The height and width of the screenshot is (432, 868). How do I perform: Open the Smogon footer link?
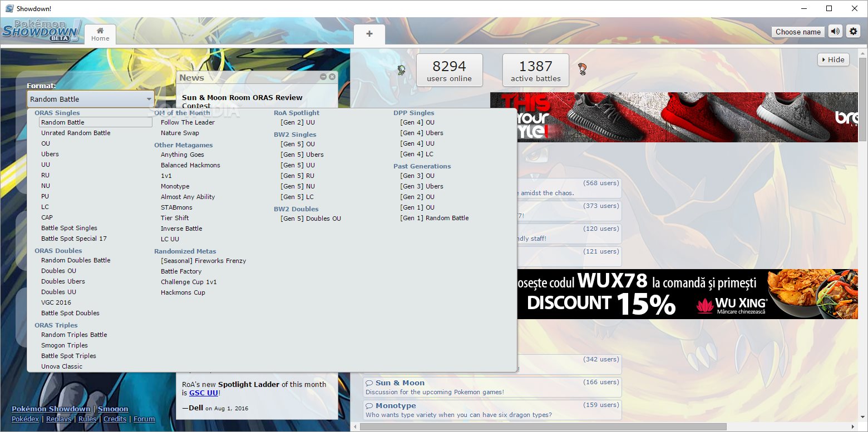[x=113, y=409]
